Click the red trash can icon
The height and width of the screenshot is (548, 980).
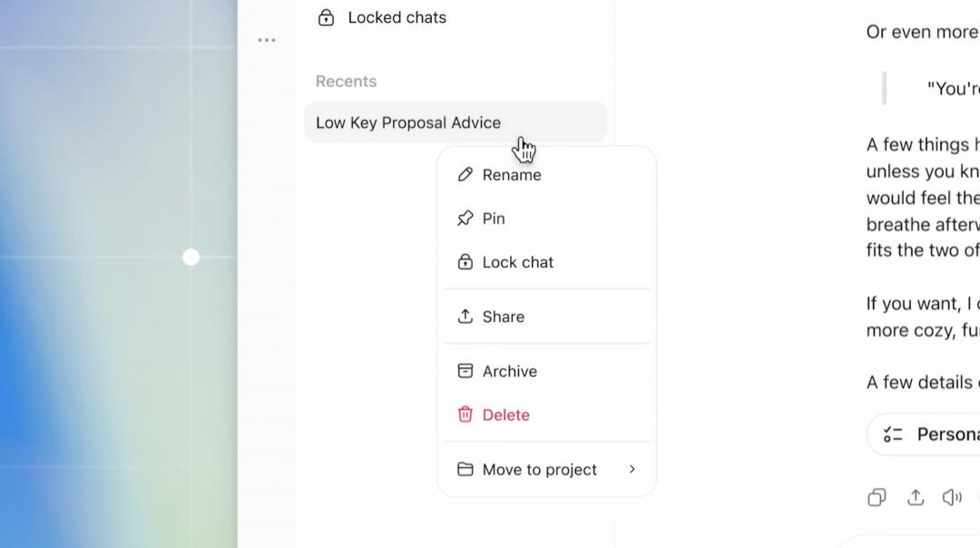point(465,415)
